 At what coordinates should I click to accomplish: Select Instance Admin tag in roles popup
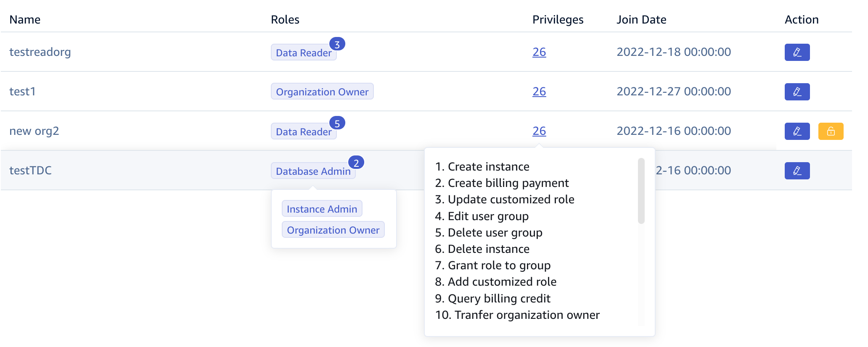point(321,209)
